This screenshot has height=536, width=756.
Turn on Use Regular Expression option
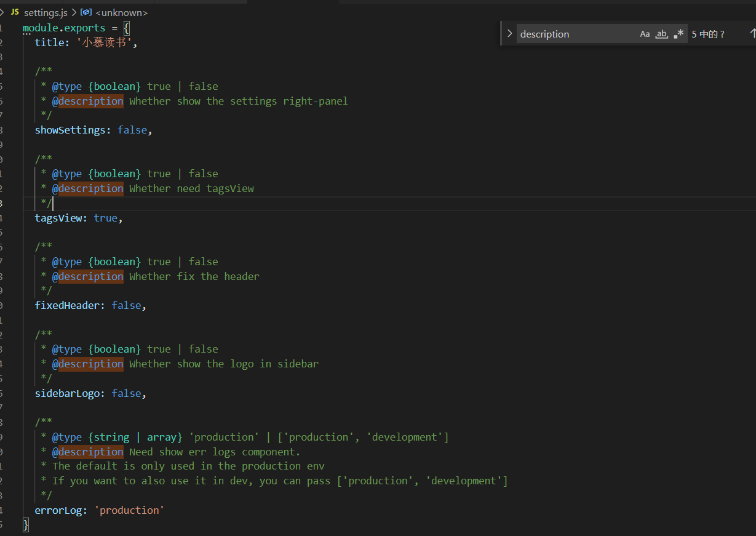click(x=678, y=34)
